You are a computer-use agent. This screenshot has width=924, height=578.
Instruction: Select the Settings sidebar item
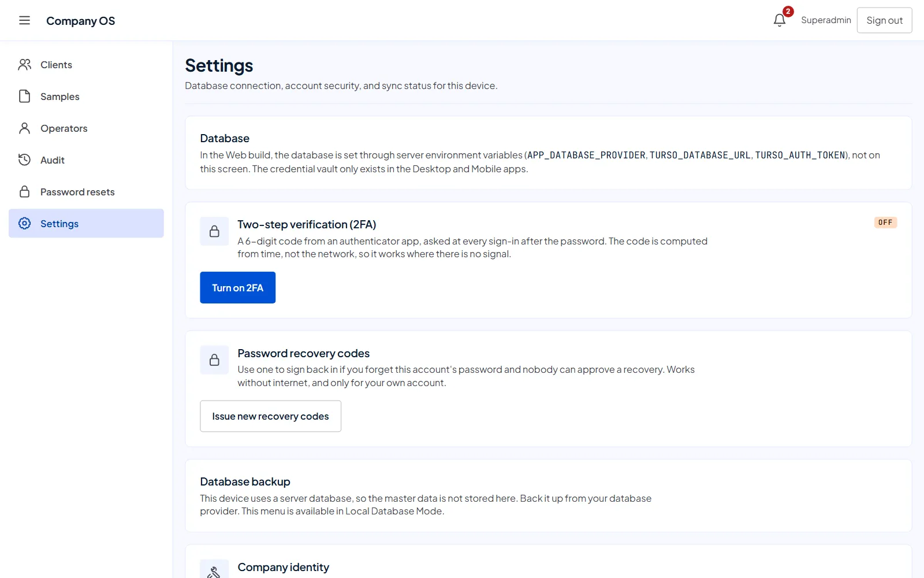86,224
